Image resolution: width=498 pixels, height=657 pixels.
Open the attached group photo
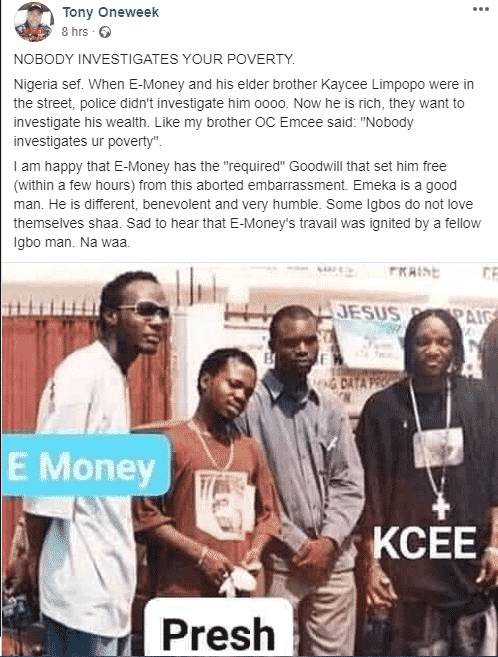click(250, 460)
